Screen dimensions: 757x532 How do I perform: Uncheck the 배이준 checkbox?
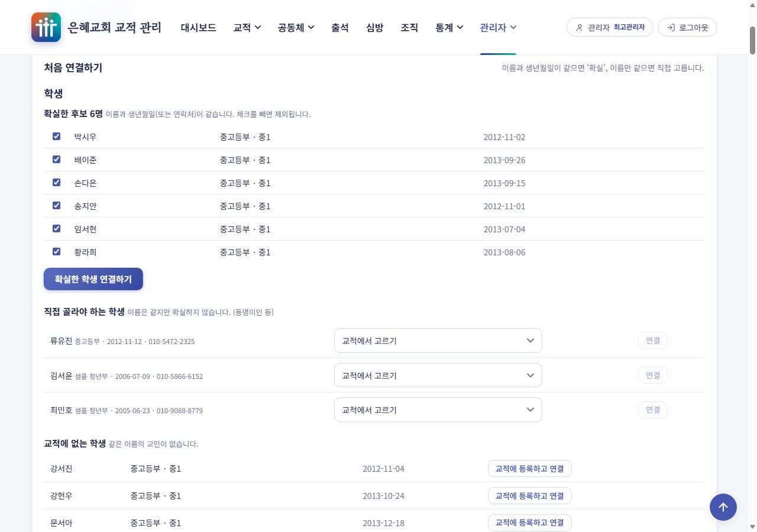pyautogui.click(x=57, y=160)
